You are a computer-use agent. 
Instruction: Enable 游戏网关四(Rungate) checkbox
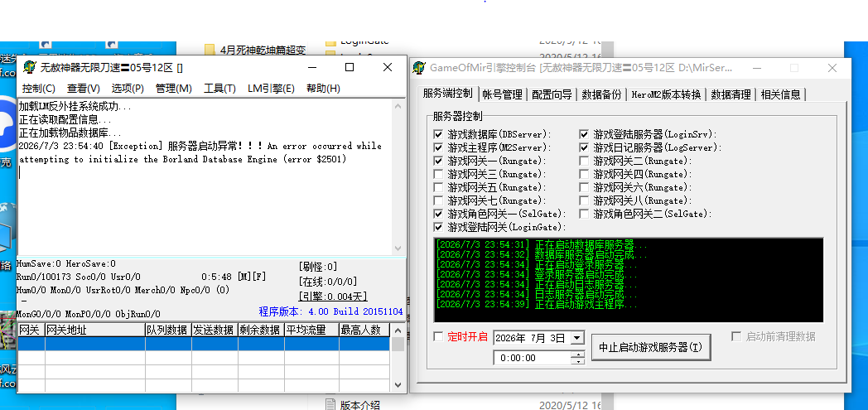point(584,174)
